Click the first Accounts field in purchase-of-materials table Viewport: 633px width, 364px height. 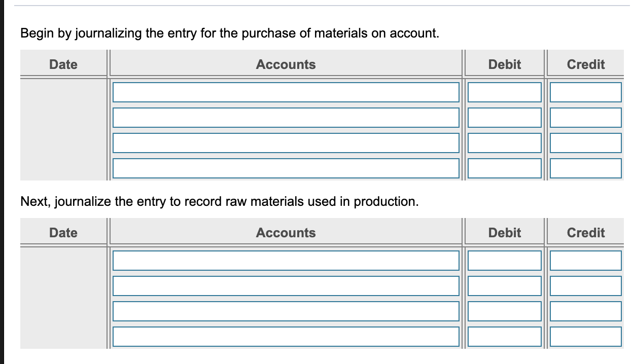click(x=286, y=92)
